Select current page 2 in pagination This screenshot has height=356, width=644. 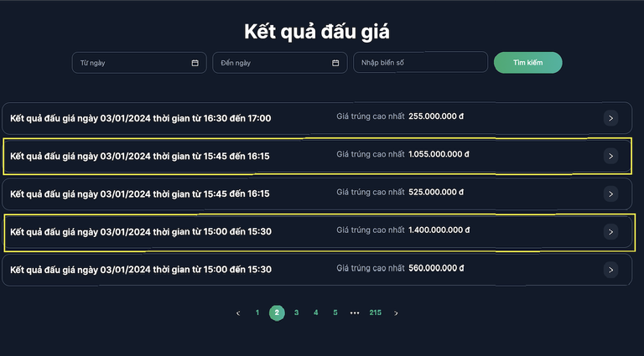277,313
